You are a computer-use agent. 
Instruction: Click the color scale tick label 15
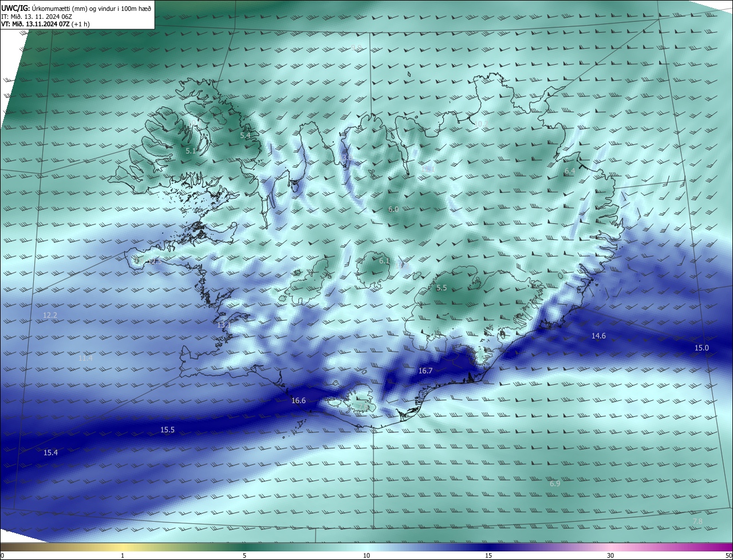(488, 555)
